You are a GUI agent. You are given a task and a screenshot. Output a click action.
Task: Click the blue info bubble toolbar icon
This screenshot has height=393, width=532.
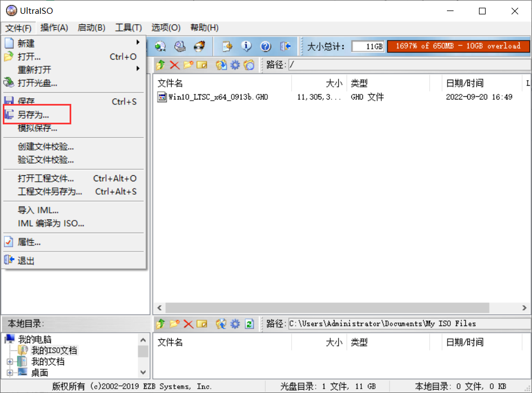point(246,46)
